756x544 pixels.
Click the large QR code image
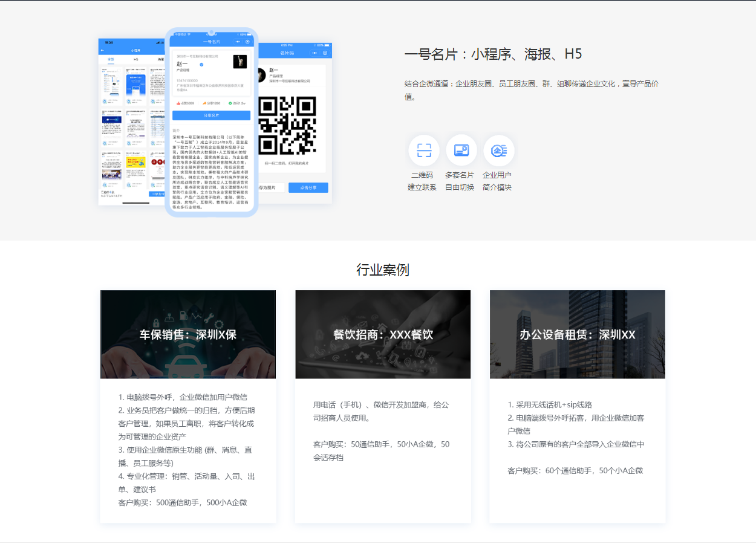point(287,125)
